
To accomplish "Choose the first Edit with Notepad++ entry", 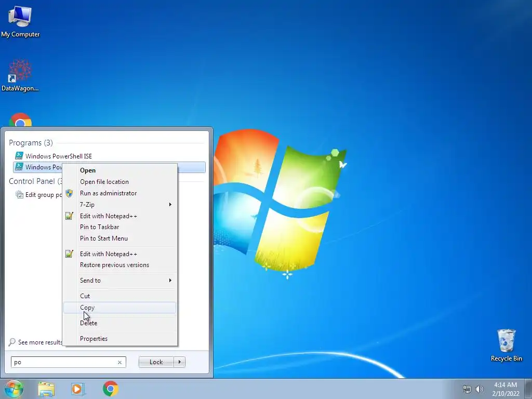I will pos(120,216).
